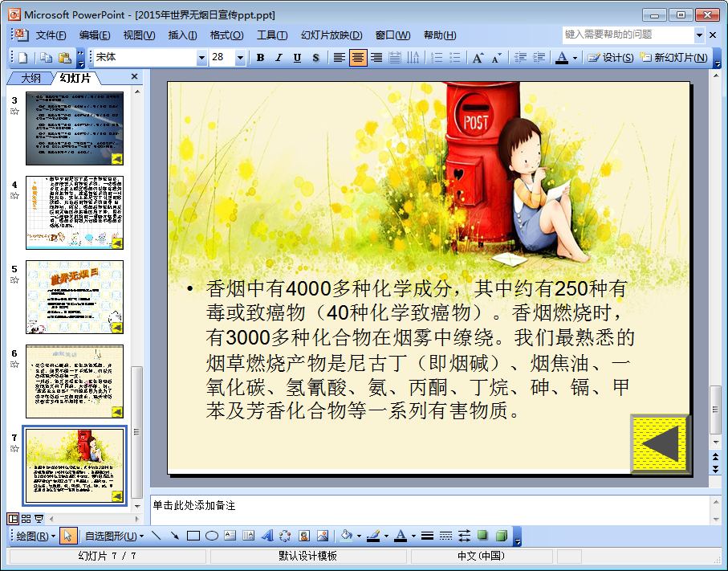Viewport: 728px width, 571px height.
Task: Click the Paste clipboard icon
Action: coord(64,58)
